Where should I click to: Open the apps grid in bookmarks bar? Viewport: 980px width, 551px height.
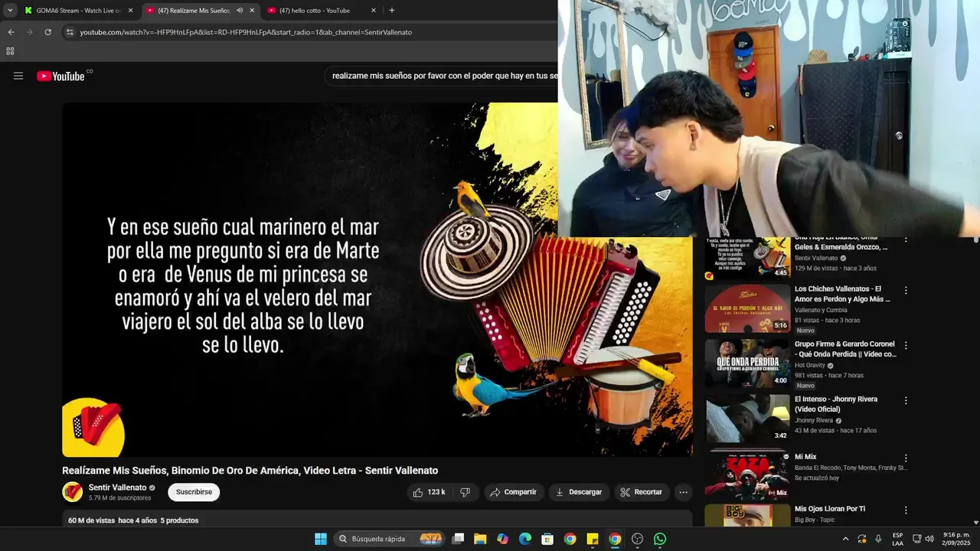click(x=10, y=51)
